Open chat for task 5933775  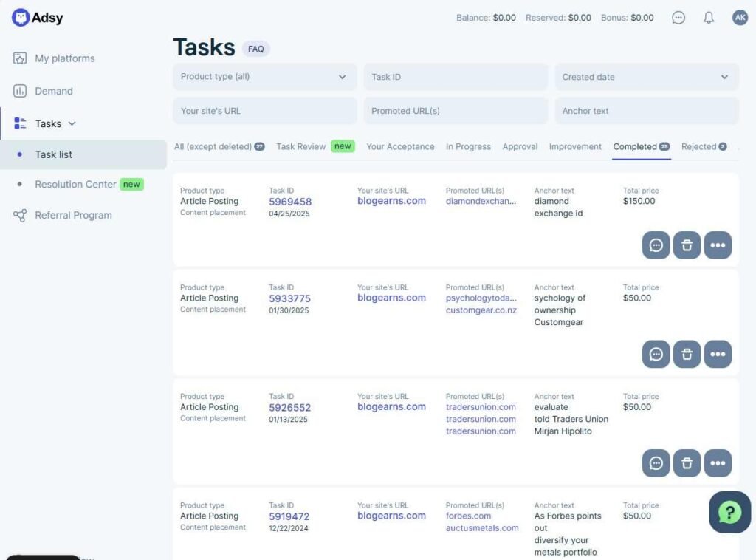click(656, 354)
